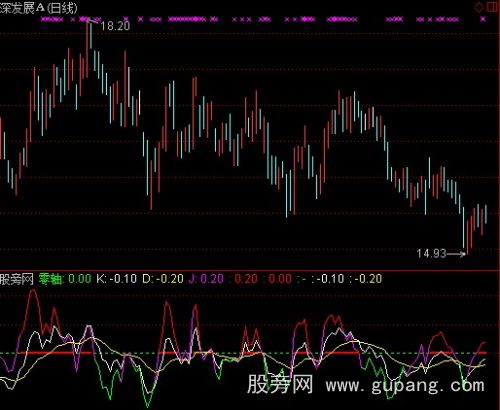Click the red 0.20 value after J

pos(246,279)
